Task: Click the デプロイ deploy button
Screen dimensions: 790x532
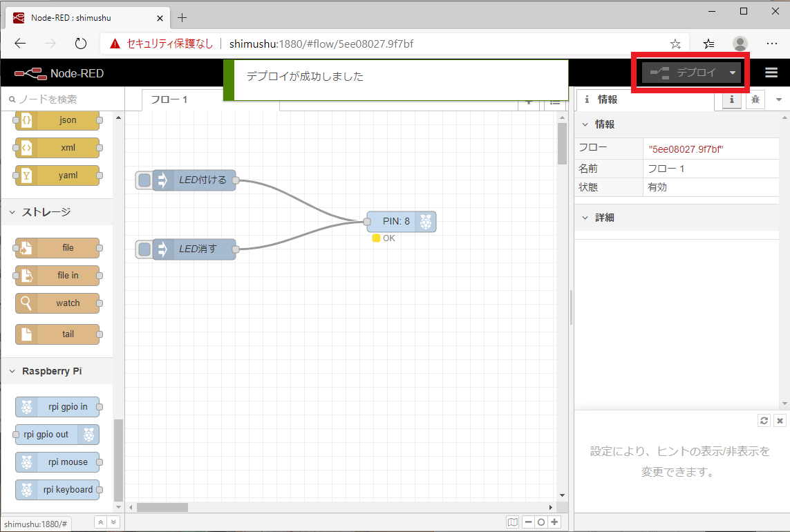Action: (683, 73)
